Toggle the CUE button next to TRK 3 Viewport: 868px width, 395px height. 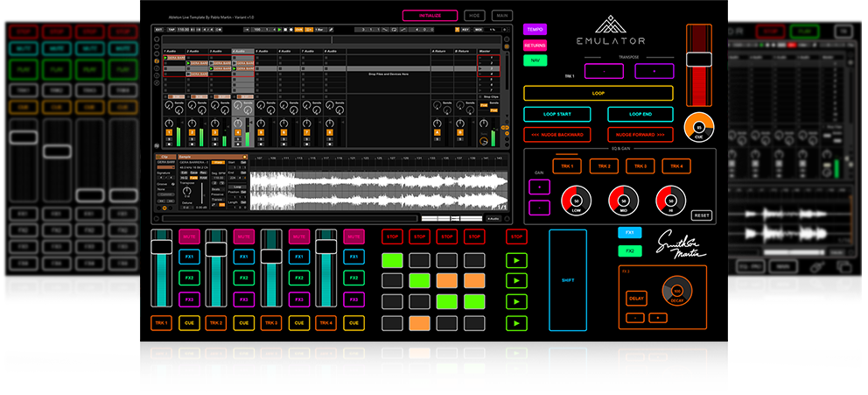click(299, 323)
